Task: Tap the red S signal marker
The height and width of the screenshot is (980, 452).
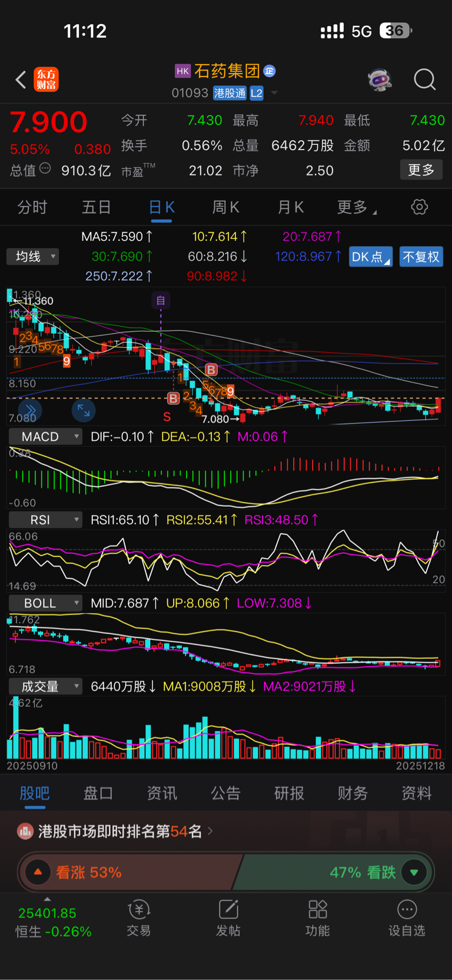Action: [167, 417]
